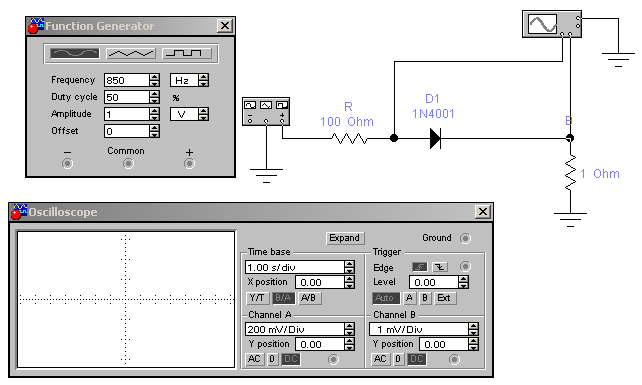Click Channel A scale 200 mV/Div field
Screen dimensions: 642x385
[295, 329]
